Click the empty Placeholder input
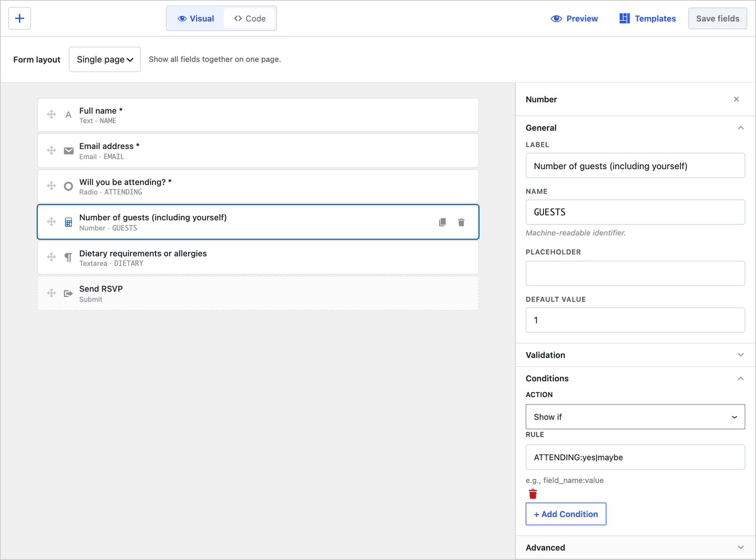The image size is (756, 560). coord(635,273)
